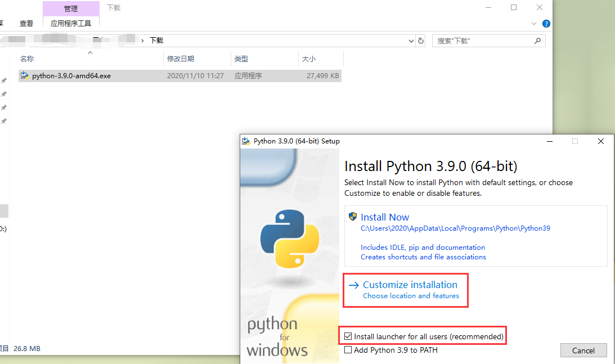Click 26.8 MB in Explorer status bar
This screenshot has width=615, height=364.
pos(26,348)
